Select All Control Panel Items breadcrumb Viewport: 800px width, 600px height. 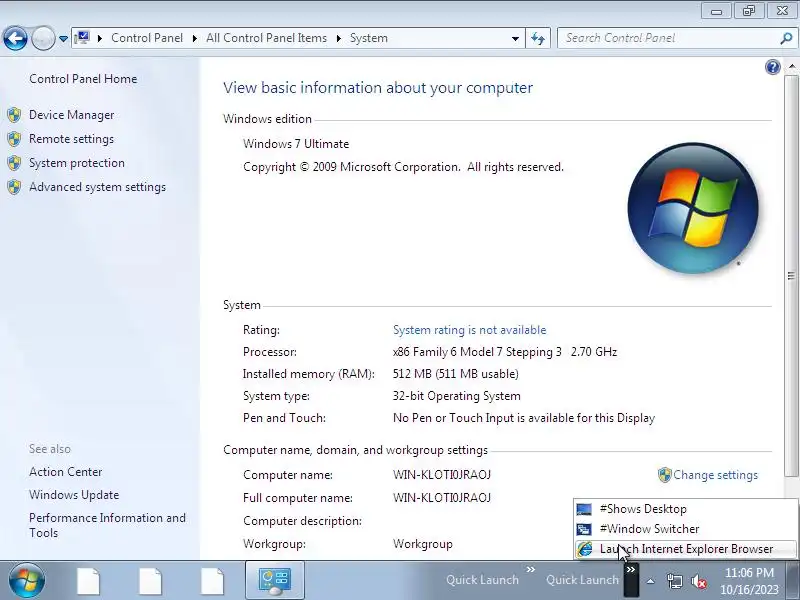[x=266, y=38]
